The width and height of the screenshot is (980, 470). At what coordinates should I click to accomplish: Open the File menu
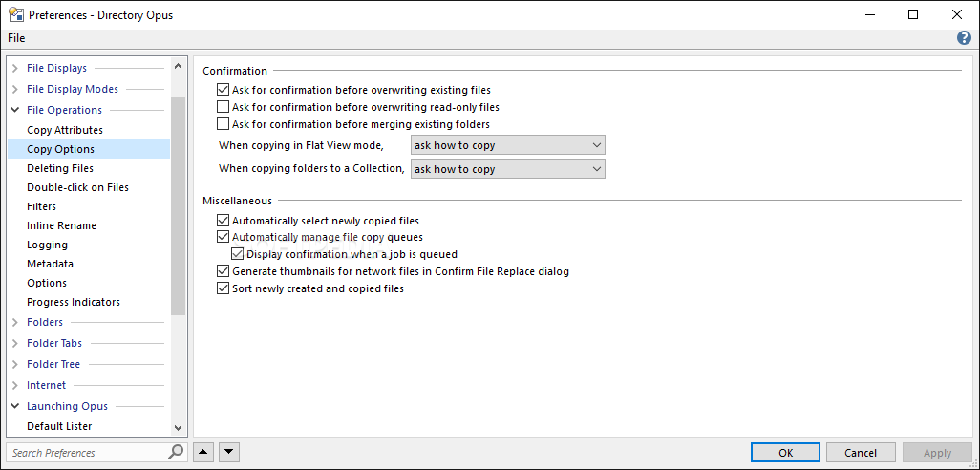pyautogui.click(x=16, y=38)
